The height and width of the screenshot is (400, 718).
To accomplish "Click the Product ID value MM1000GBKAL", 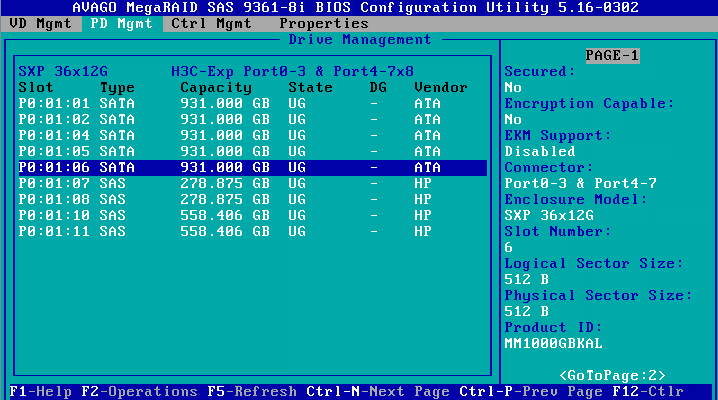I will (553, 344).
